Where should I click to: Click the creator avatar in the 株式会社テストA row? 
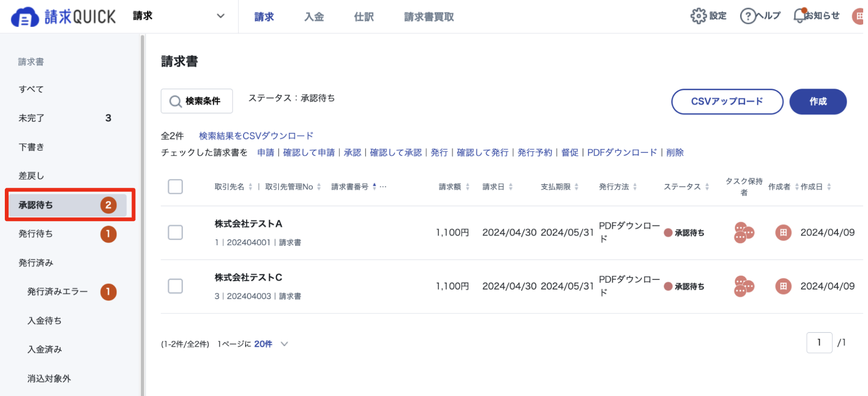coord(783,233)
